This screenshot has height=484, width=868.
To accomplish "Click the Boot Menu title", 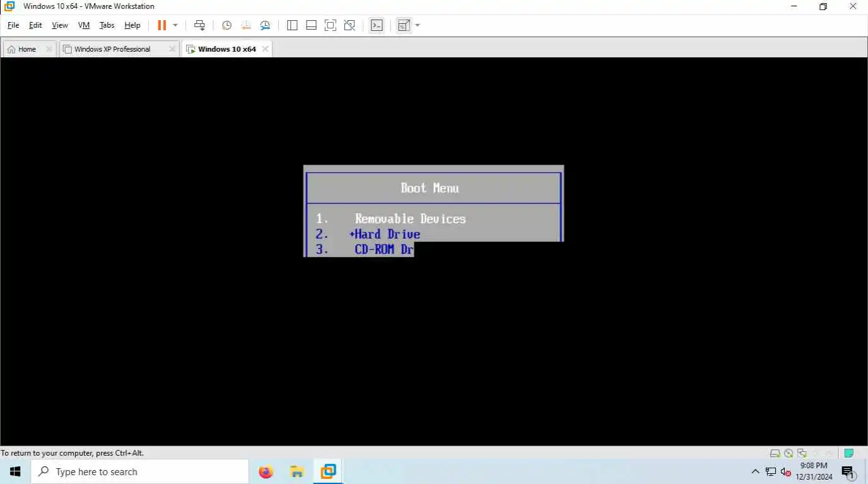I will click(x=430, y=188).
